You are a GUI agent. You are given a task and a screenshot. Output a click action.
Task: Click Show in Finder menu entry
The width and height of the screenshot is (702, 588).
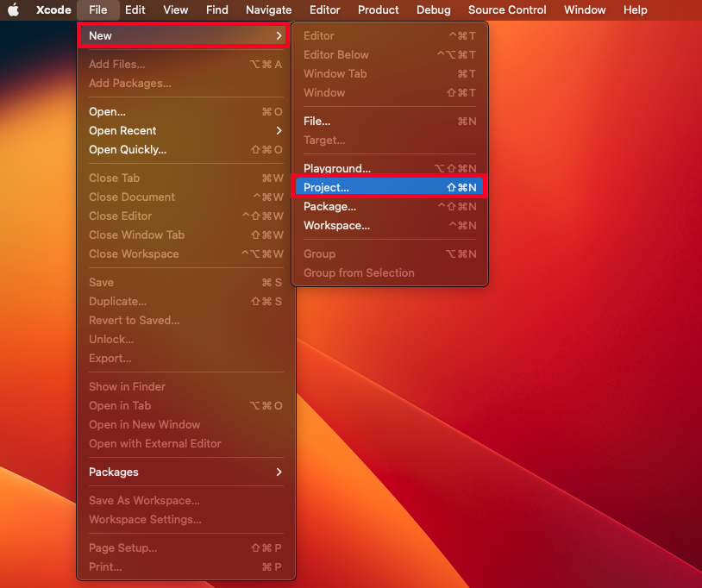185,386
